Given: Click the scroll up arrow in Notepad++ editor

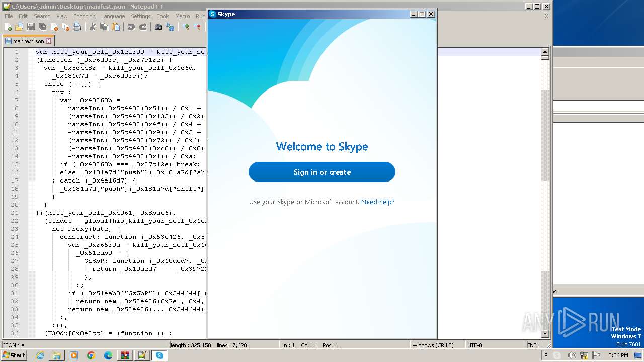Looking at the screenshot, I should [x=545, y=52].
